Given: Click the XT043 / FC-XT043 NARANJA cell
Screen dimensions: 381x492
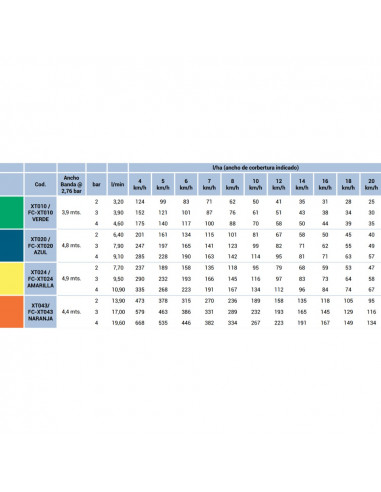Looking at the screenshot, I should [40, 312].
